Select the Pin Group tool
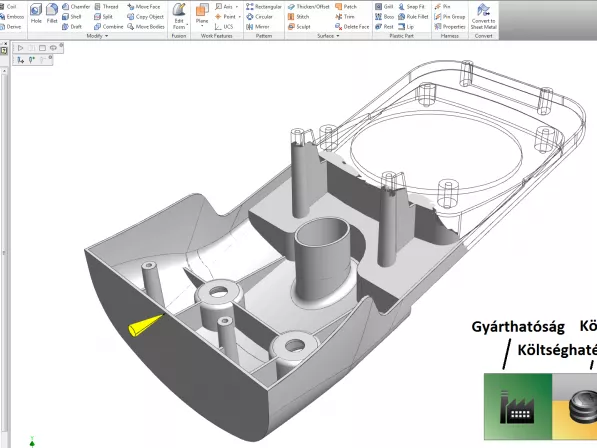 pyautogui.click(x=450, y=17)
